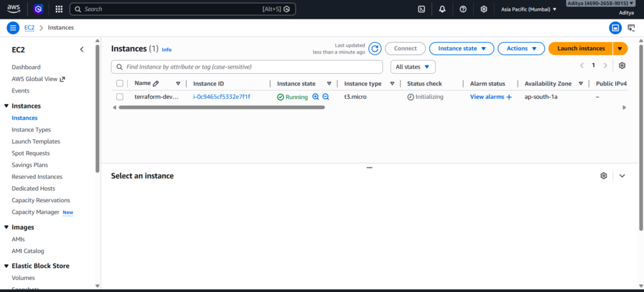Open the Actions dropdown menu

[521, 48]
